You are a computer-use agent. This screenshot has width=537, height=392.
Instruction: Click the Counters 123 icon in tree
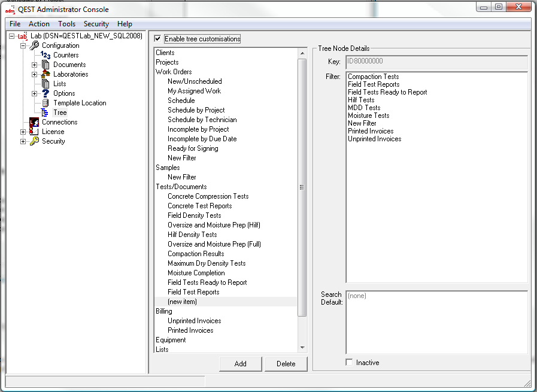(x=45, y=55)
